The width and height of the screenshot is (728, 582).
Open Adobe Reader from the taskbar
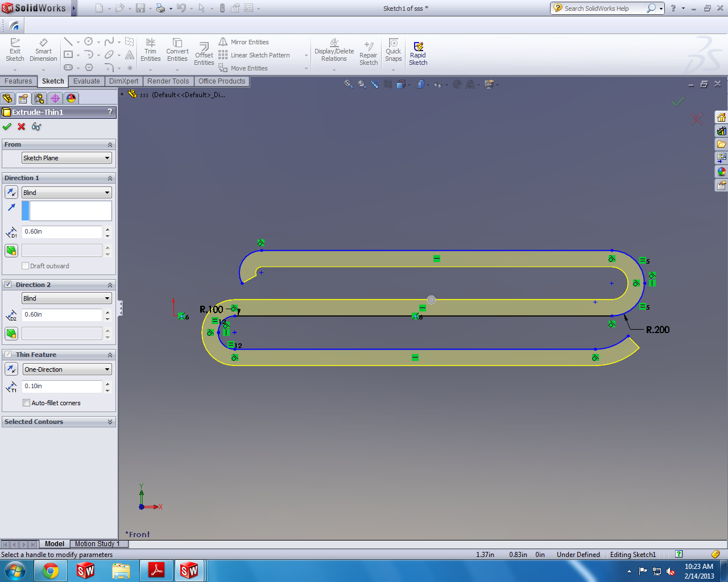point(156,571)
